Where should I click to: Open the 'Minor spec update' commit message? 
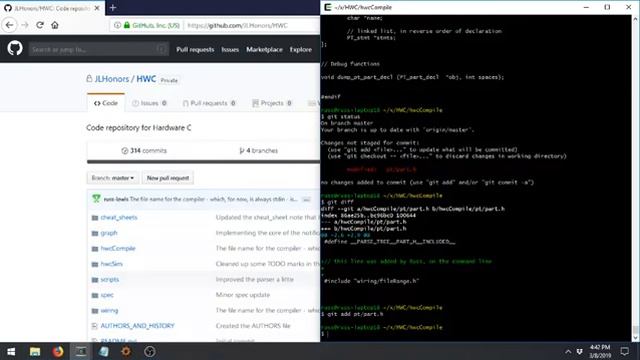tap(242, 295)
